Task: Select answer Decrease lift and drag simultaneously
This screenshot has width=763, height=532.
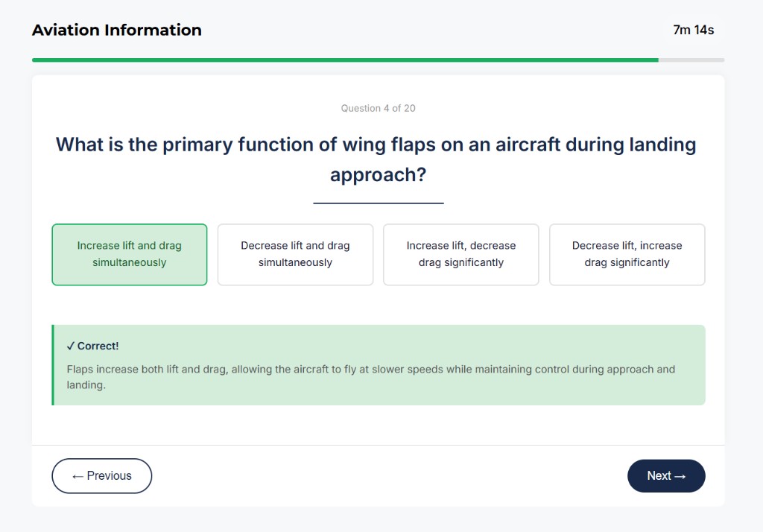Action: pyautogui.click(x=295, y=254)
